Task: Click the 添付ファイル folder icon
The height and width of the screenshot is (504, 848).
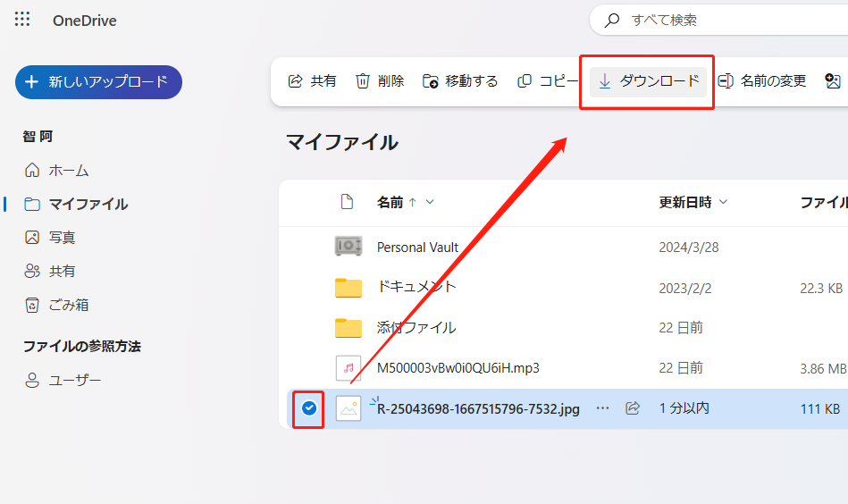Action: point(348,328)
